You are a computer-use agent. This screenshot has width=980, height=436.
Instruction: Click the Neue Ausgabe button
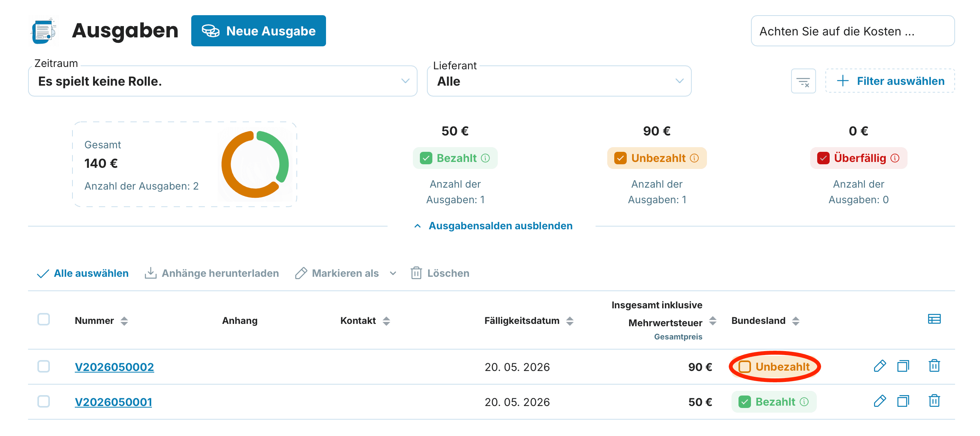(x=259, y=31)
